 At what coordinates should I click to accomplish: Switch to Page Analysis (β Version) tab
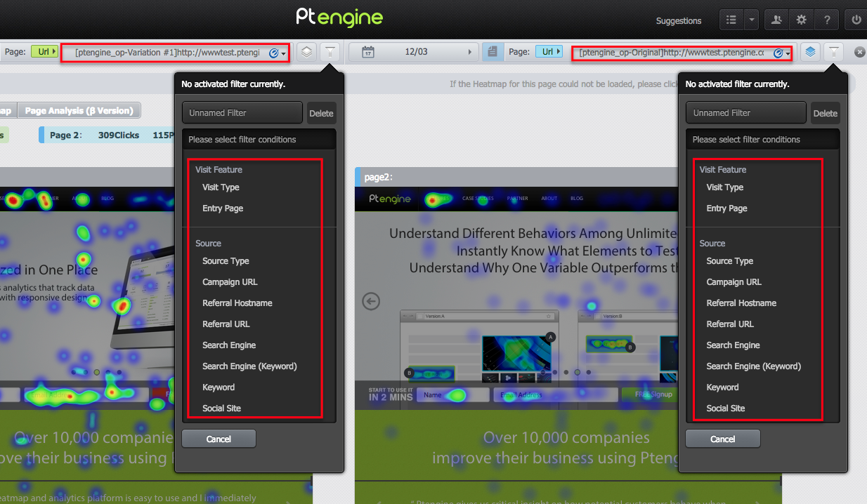[79, 111]
